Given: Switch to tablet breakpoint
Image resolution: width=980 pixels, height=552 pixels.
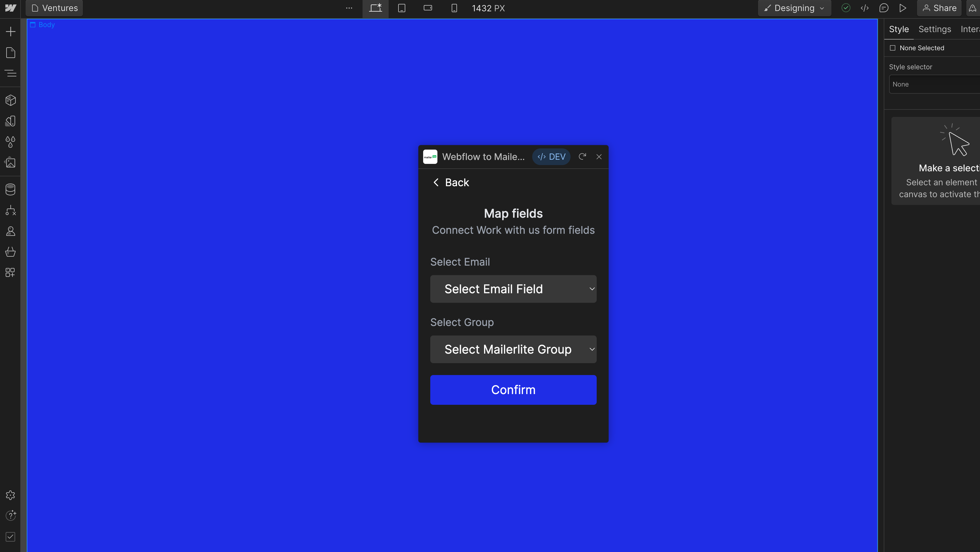Looking at the screenshot, I should 401,8.
